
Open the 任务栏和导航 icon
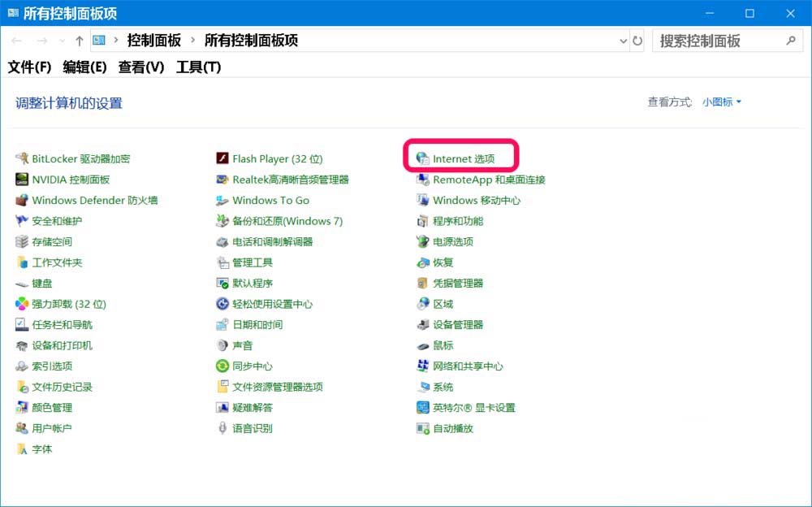tap(22, 324)
